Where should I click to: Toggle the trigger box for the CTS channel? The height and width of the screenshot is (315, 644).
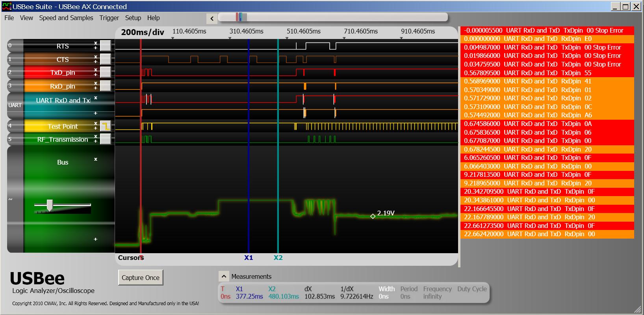point(105,59)
